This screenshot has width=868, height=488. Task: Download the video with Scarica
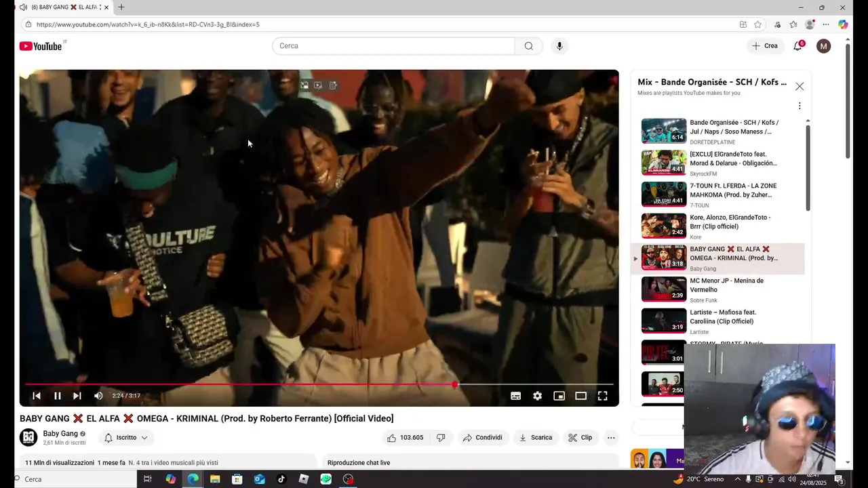[536, 438]
